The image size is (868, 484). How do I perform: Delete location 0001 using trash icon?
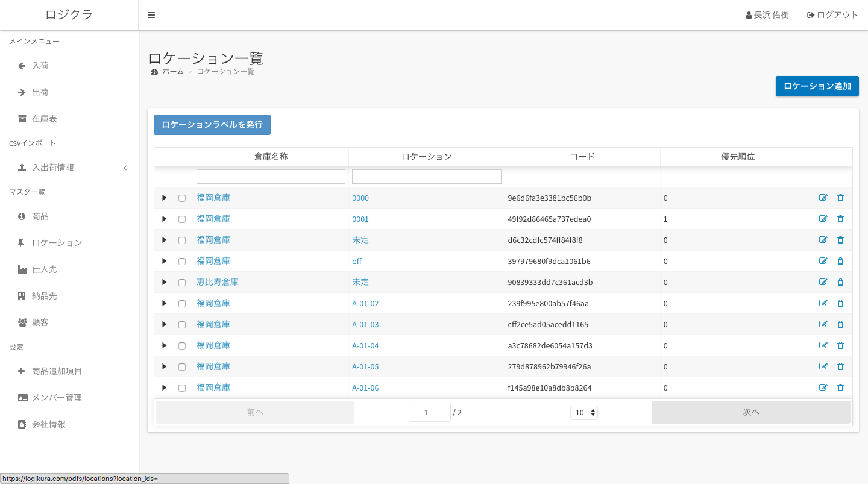(x=840, y=219)
